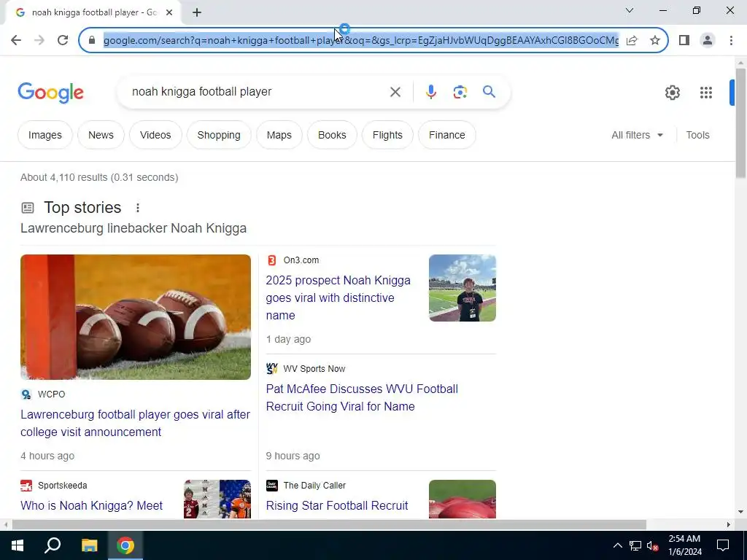Open the tab search chevron
The image size is (747, 560).
click(x=630, y=10)
